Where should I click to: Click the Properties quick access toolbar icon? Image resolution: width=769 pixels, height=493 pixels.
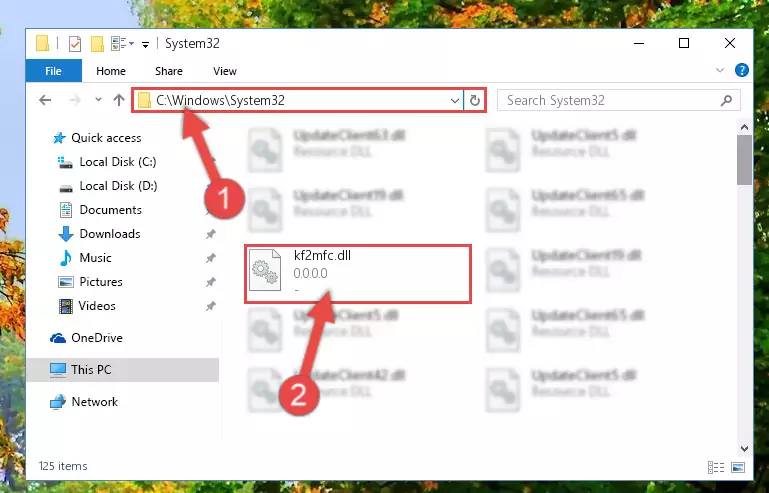(x=75, y=44)
